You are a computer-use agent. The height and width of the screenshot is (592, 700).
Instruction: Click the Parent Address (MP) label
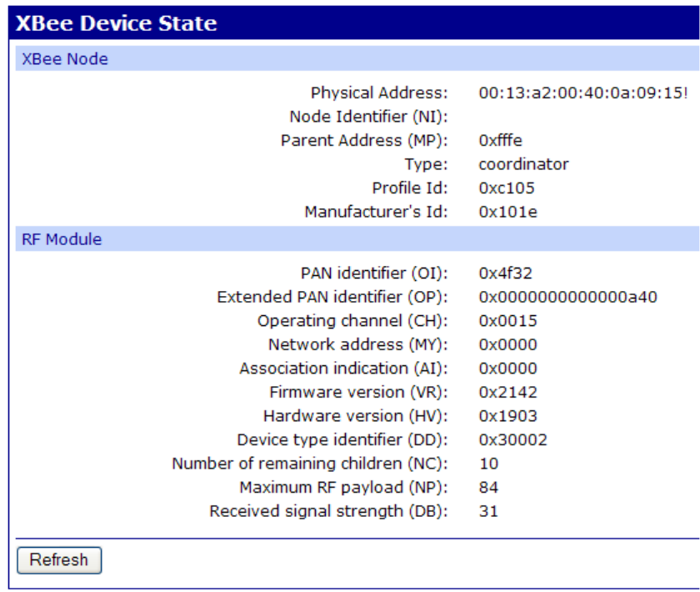coord(364,140)
